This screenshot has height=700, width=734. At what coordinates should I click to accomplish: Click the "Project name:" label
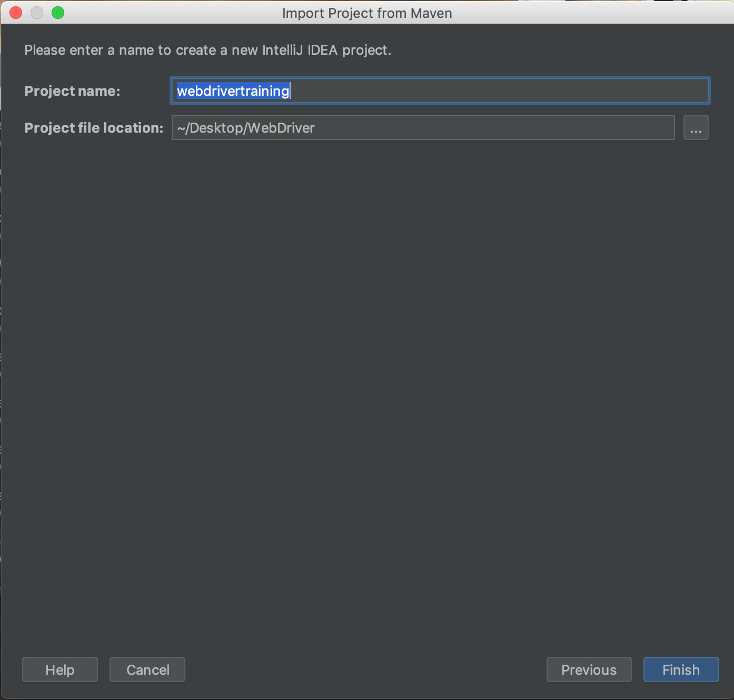pos(72,91)
